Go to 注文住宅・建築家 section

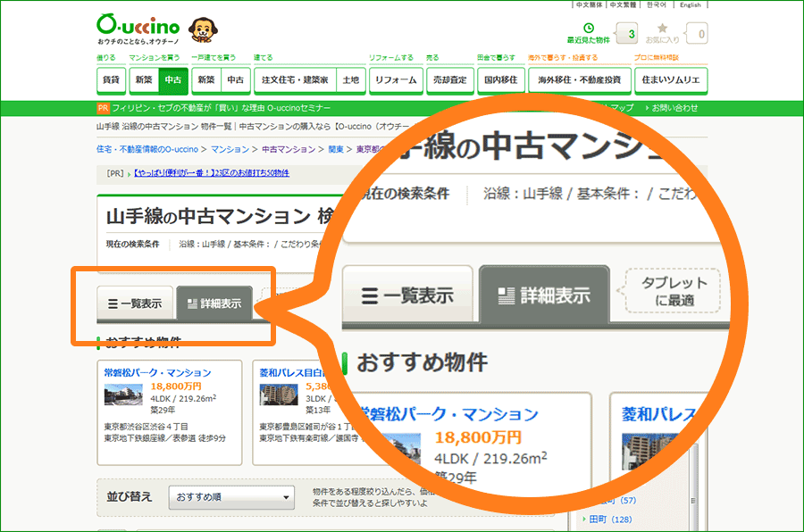coord(294,80)
